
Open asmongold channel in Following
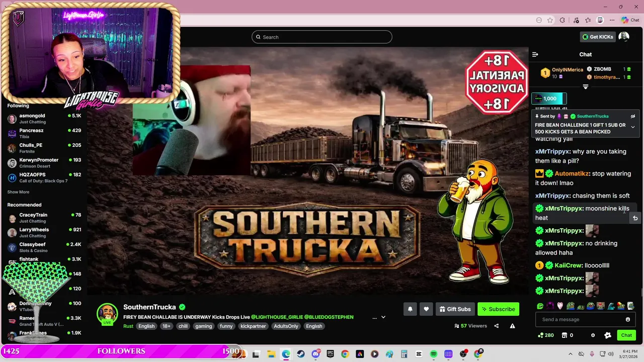(x=44, y=119)
